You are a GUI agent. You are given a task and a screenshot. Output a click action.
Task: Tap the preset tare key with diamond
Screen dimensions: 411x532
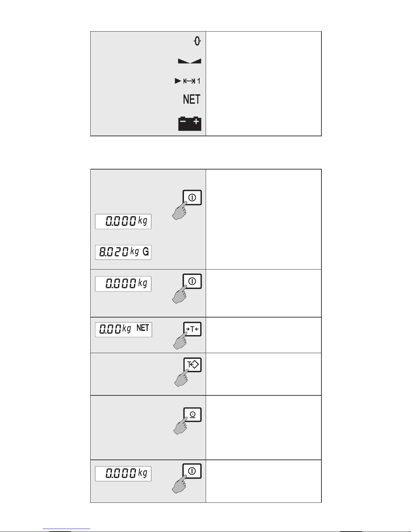pyautogui.click(x=193, y=365)
